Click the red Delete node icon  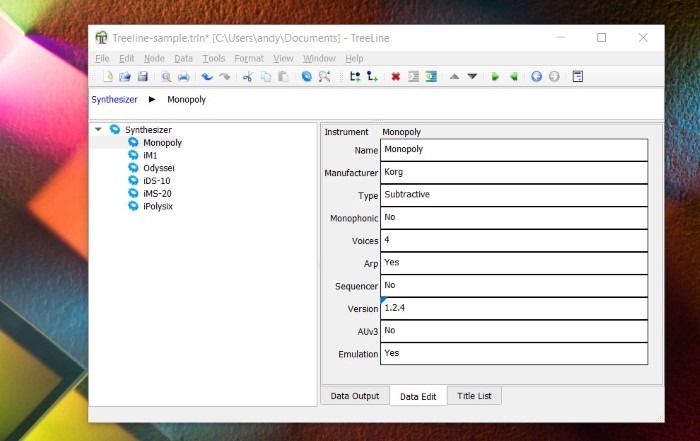point(396,77)
